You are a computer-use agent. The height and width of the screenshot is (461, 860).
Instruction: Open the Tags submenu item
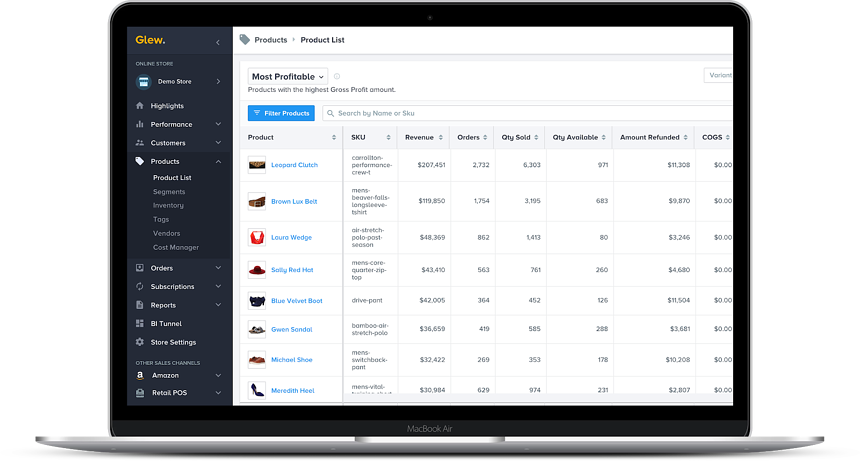[161, 219]
